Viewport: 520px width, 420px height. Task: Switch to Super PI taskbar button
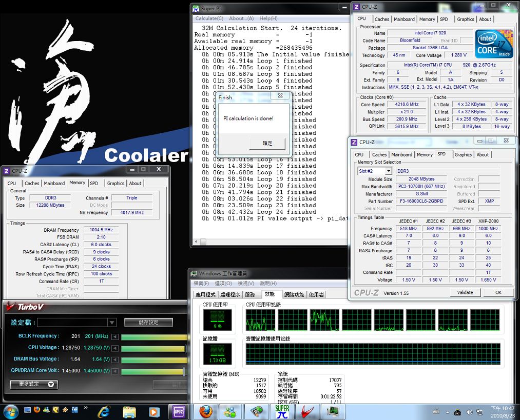click(x=282, y=412)
